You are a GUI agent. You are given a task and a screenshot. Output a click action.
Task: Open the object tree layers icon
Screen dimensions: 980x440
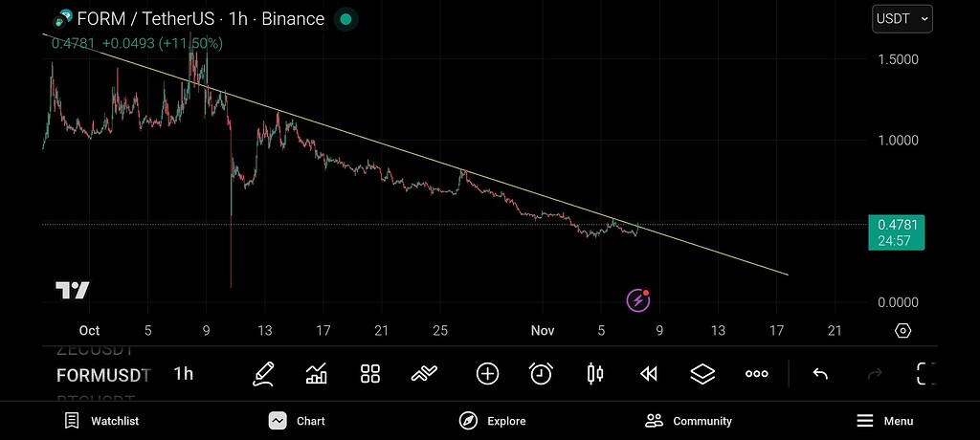click(x=702, y=374)
